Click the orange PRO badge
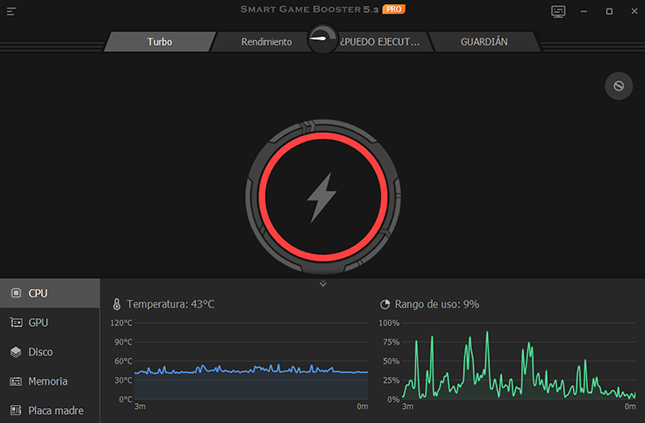645x423 pixels. pyautogui.click(x=394, y=9)
